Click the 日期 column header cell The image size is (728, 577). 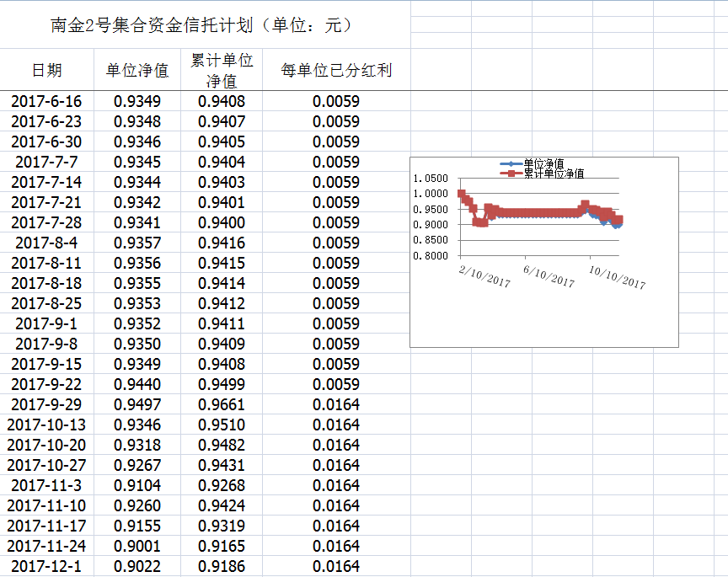click(x=46, y=71)
